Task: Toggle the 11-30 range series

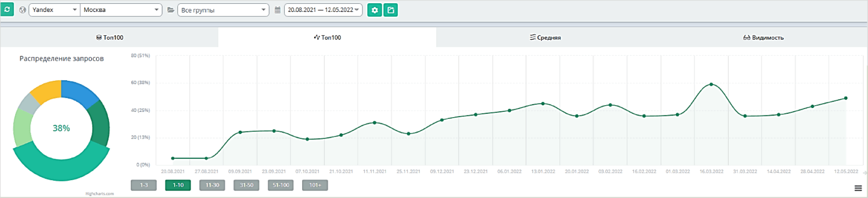Action: 212,185
